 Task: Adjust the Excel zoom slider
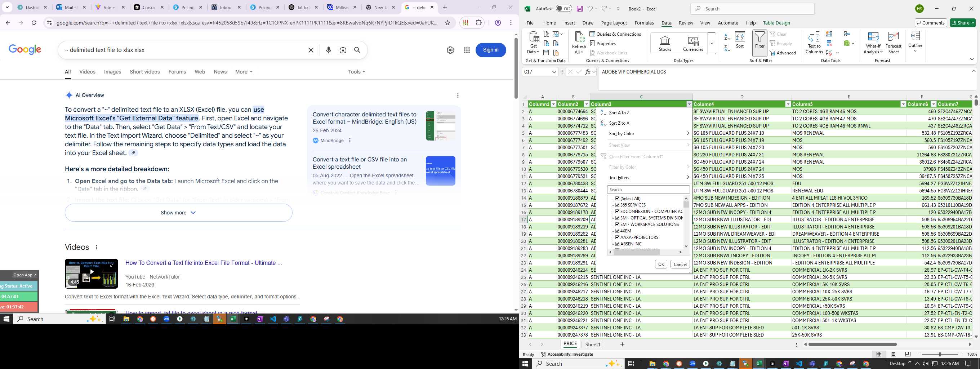pos(940,354)
